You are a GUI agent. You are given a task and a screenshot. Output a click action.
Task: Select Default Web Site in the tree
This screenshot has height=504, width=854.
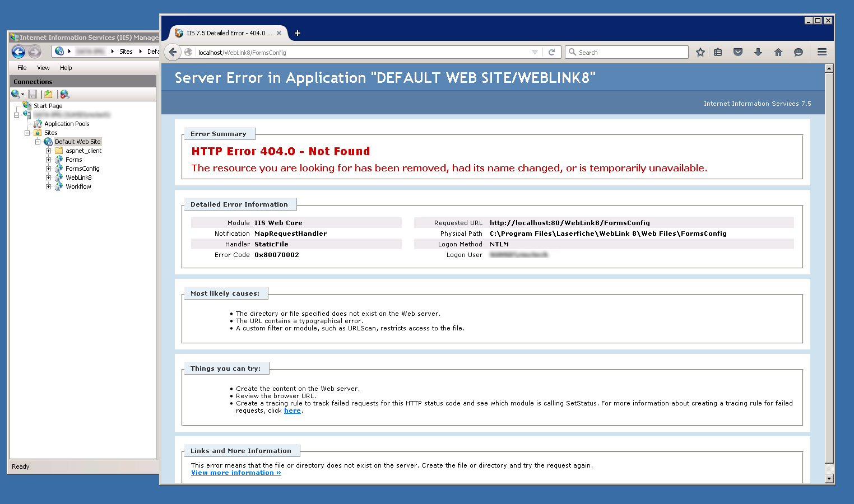[77, 142]
